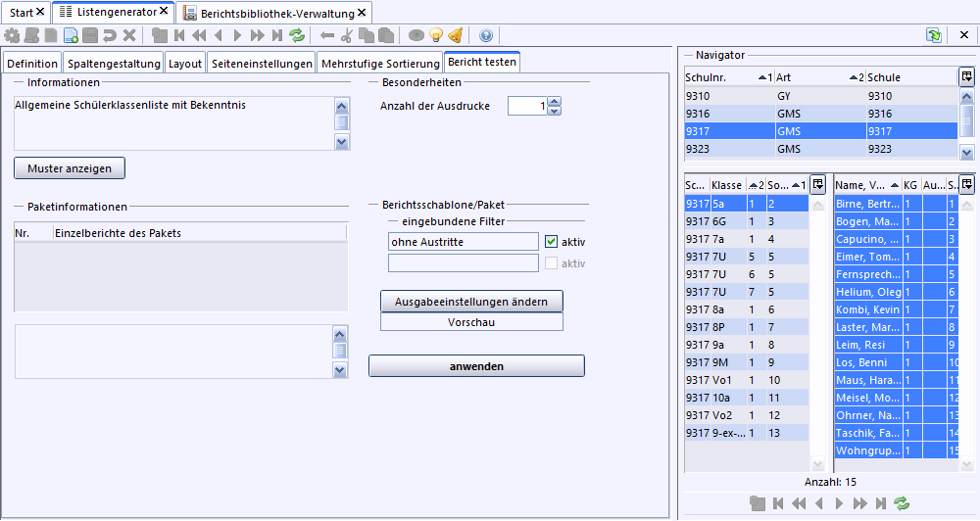Screen dimensions: 980x521
Task: Go to next record in main toolbar
Action: pos(237,35)
